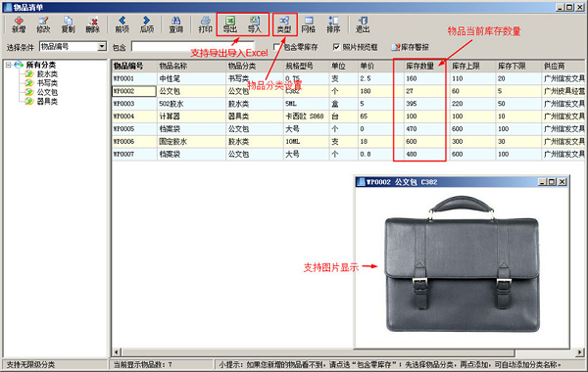Viewport: 588px width, 372px height.
Task: Import from Excel with 导入 icon
Action: coord(255,24)
